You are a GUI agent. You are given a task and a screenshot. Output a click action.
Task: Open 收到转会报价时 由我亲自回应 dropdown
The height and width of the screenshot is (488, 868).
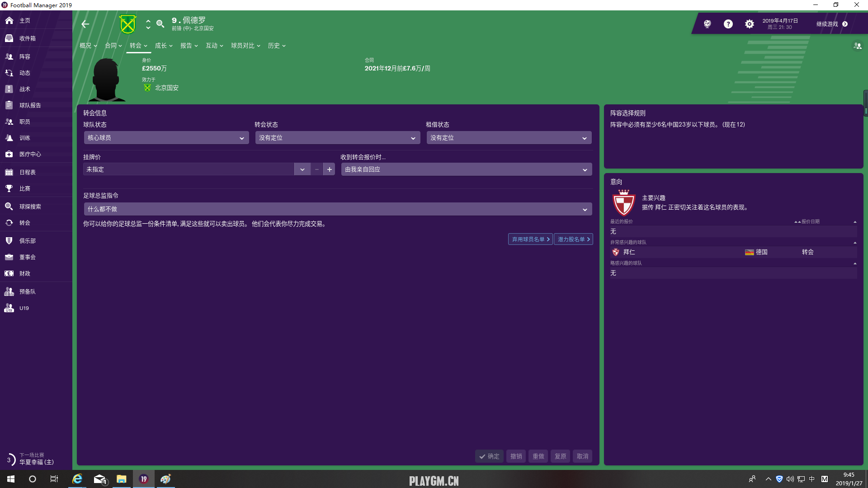467,169
